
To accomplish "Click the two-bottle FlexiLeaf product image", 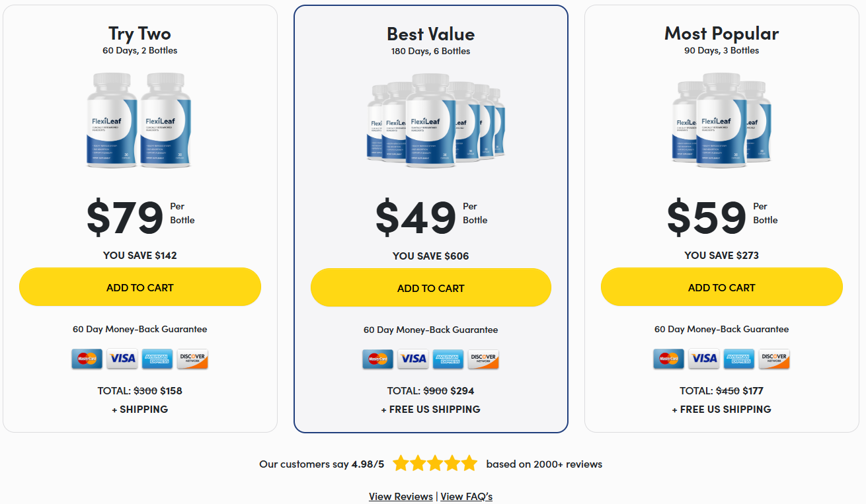I will [x=139, y=120].
